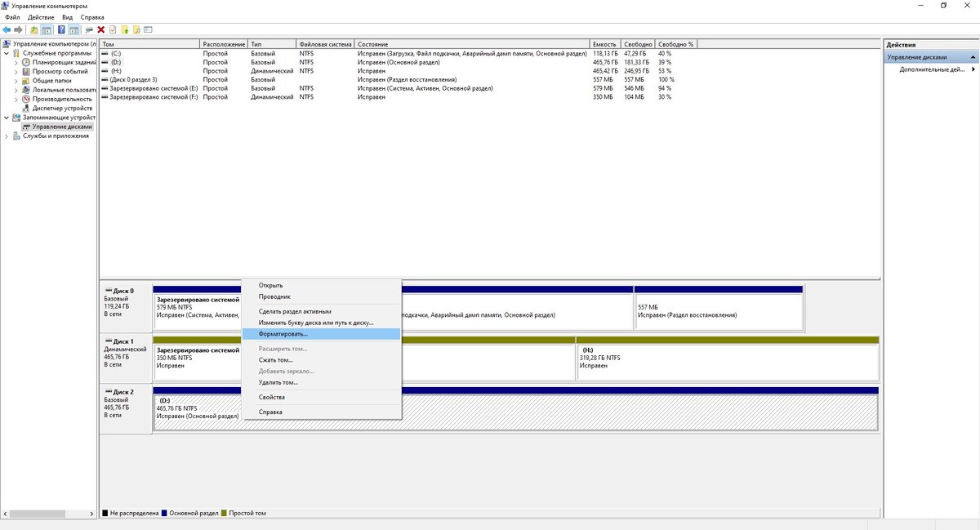Click the list settings icon ending the toolbar
980x530 pixels.
tap(148, 29)
